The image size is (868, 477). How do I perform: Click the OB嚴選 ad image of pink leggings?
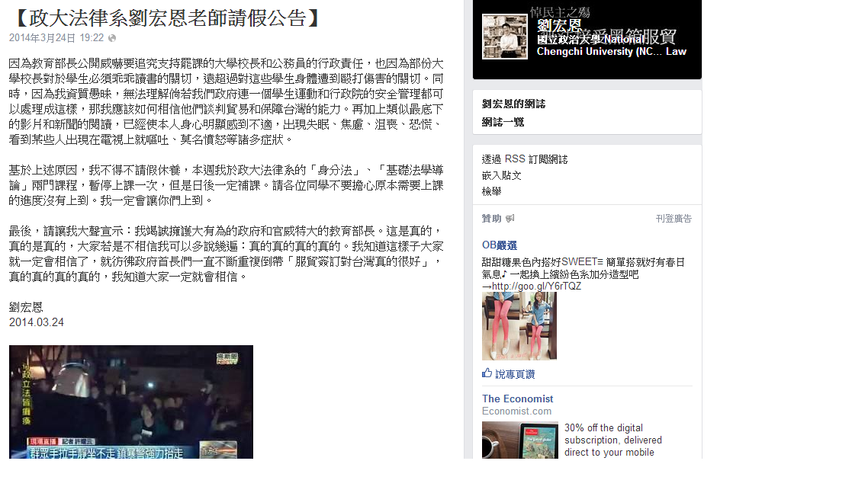(x=519, y=326)
